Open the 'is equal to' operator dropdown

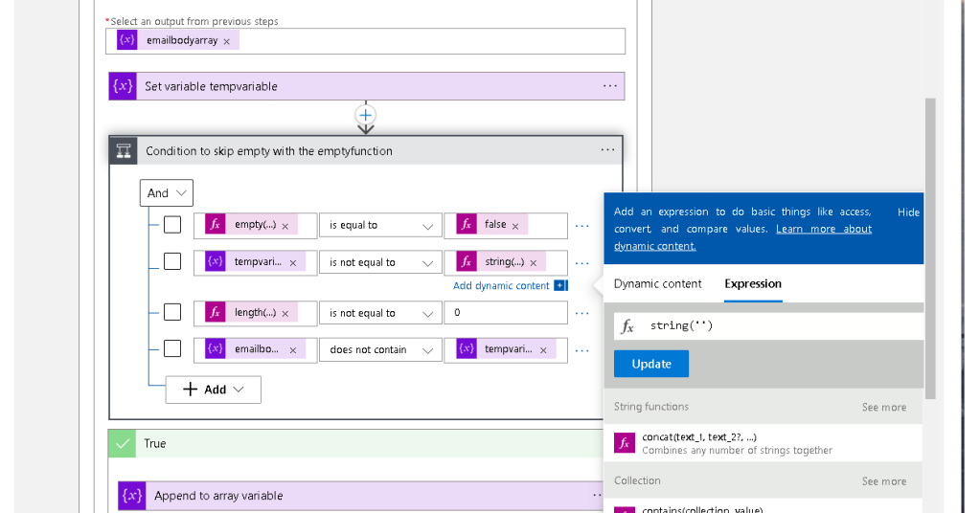[380, 225]
